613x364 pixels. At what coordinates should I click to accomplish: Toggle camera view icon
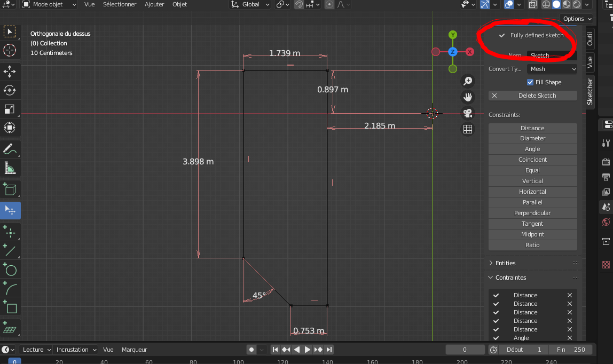click(468, 113)
